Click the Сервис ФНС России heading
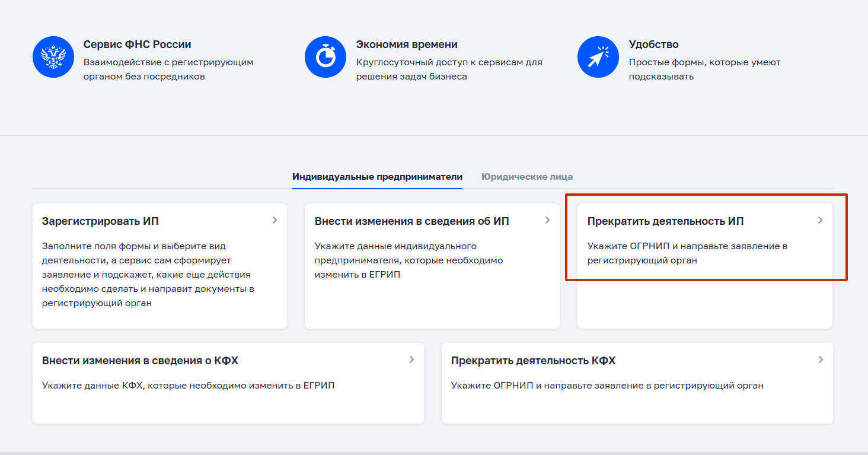 pos(137,44)
